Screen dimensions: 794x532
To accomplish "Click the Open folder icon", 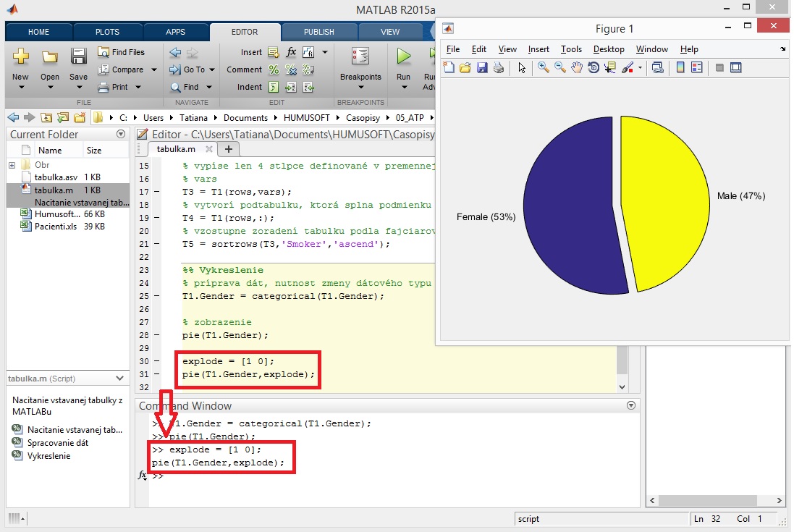I will click(50, 56).
